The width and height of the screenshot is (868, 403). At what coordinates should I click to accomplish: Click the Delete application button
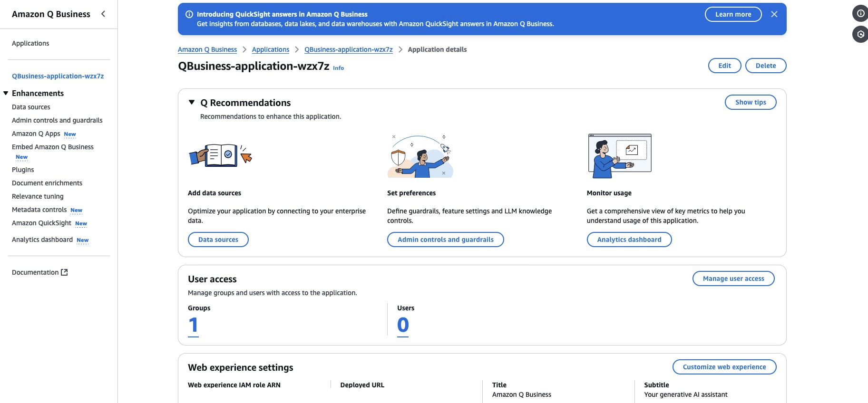tap(765, 66)
